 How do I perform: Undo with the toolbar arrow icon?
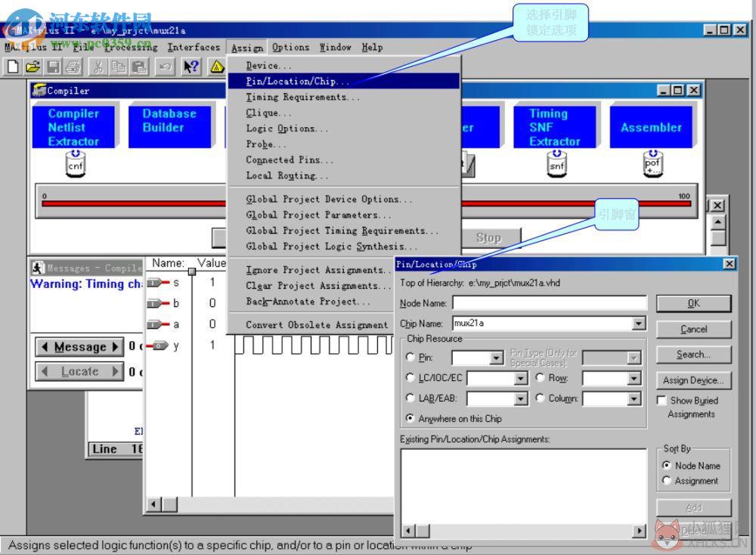pyautogui.click(x=165, y=67)
